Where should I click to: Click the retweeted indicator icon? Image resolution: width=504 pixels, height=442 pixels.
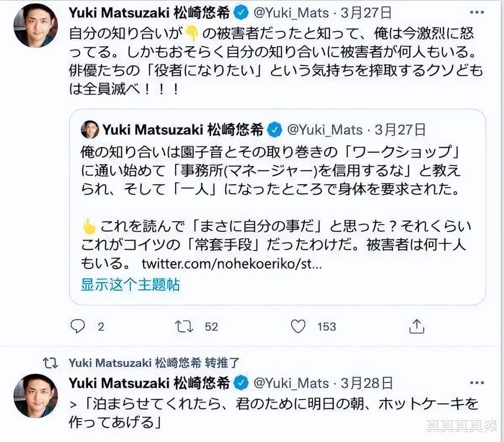pyautogui.click(x=50, y=363)
